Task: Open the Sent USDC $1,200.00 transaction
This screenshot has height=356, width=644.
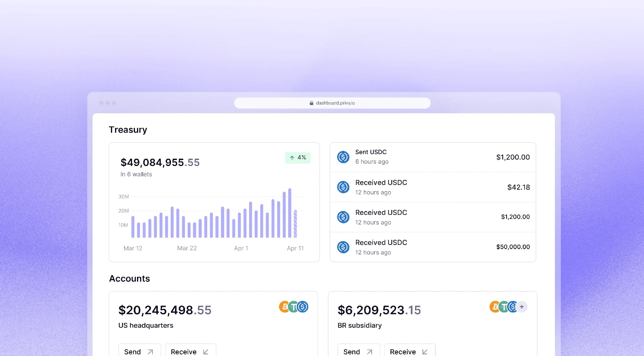Action: pyautogui.click(x=433, y=157)
